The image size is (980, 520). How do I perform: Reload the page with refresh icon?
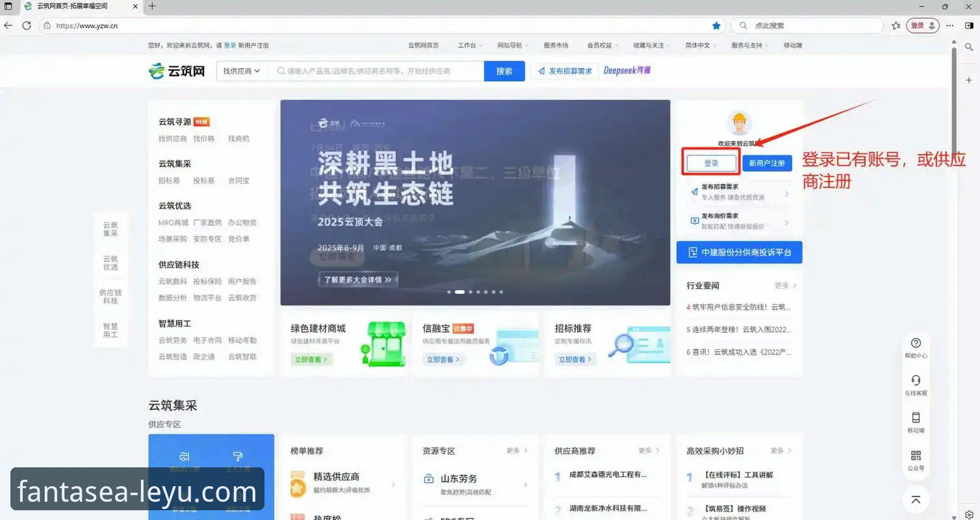point(27,25)
